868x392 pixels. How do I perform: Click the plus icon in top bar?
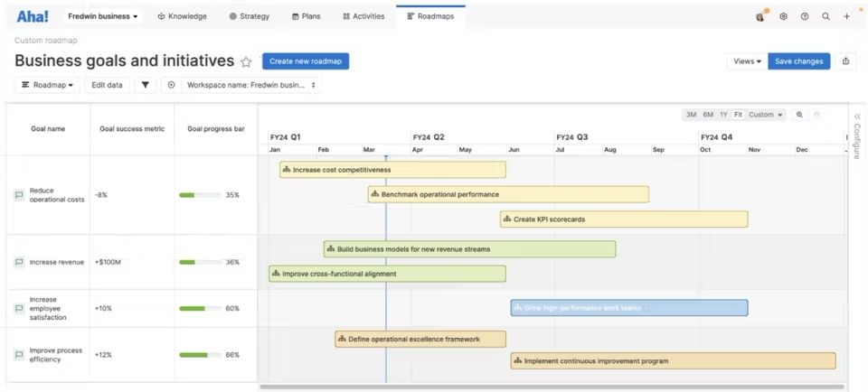coord(846,16)
